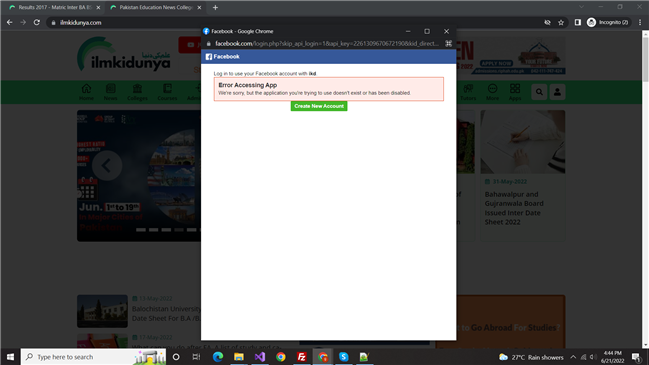Click weather widget showing 27°C Rain showers
Viewport: 649px width, 365px height.
pos(531,357)
